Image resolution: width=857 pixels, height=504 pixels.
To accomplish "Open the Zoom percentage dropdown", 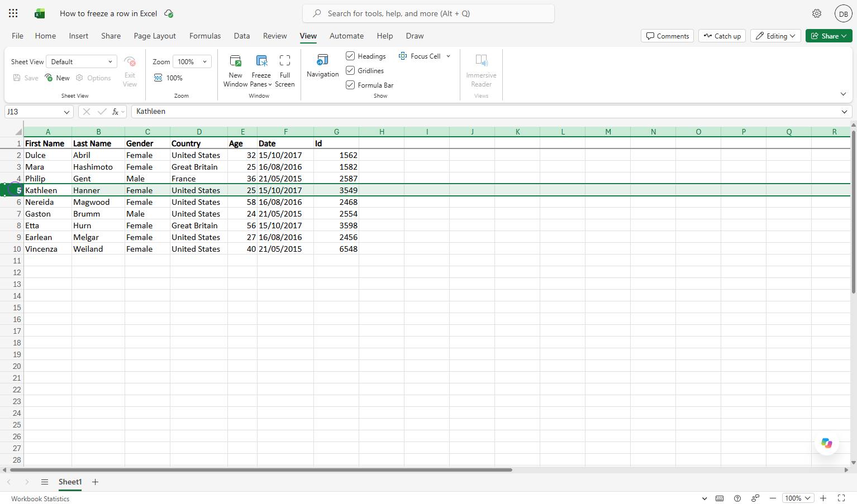I will pyautogui.click(x=192, y=62).
